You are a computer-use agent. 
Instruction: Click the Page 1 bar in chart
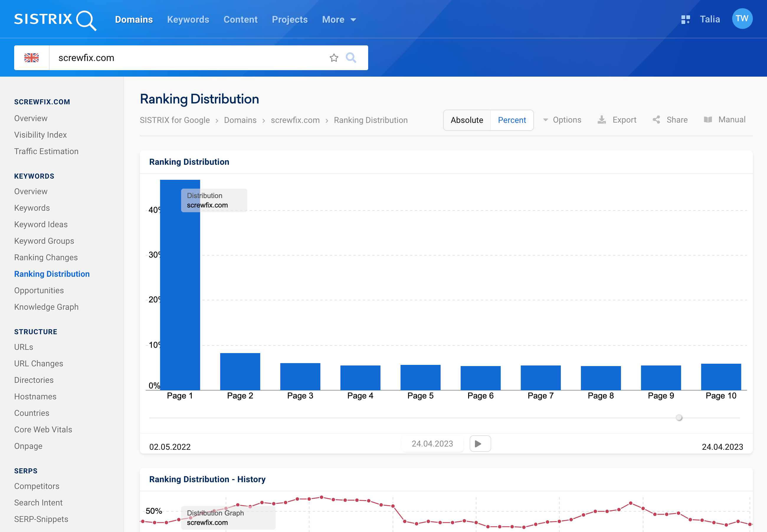180,285
